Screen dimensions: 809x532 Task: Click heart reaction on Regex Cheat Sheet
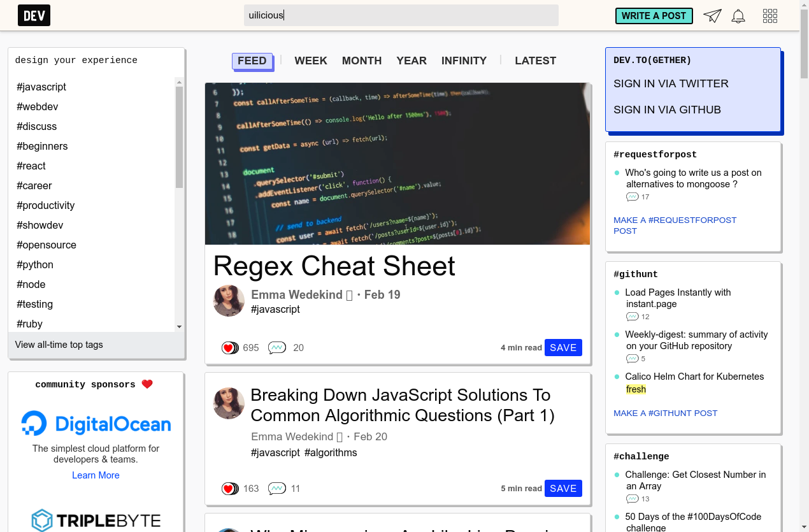tap(229, 348)
